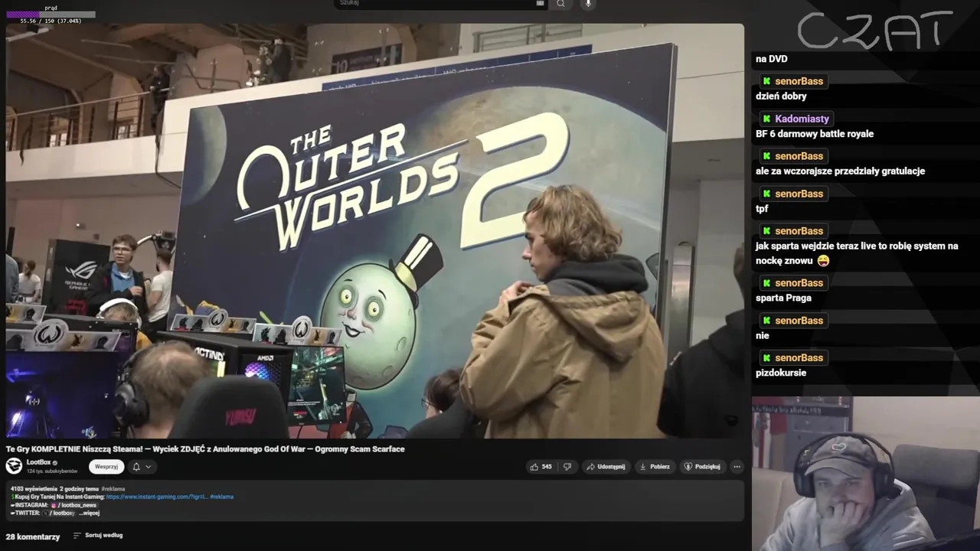Click the 28 komentarzy heading

(33, 536)
